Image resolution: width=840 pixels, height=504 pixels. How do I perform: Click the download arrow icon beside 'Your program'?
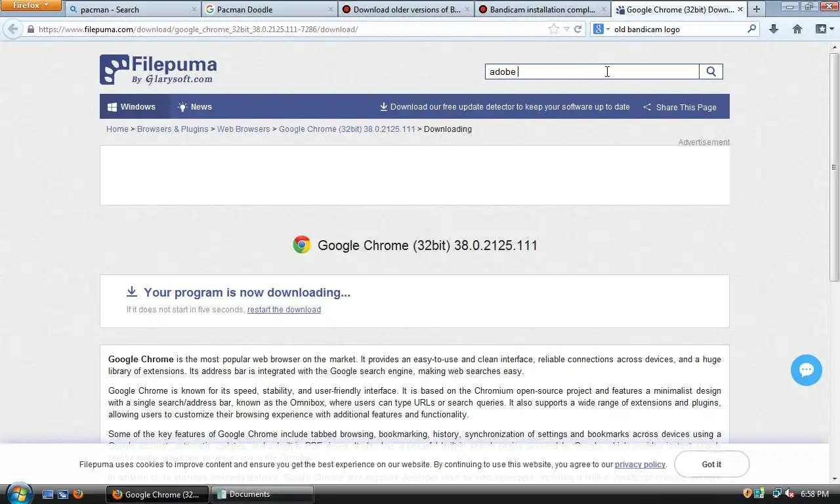(132, 292)
